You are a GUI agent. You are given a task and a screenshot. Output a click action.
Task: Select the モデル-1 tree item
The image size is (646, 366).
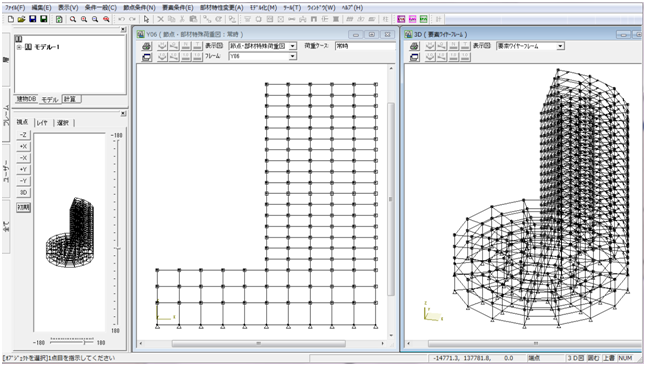47,47
